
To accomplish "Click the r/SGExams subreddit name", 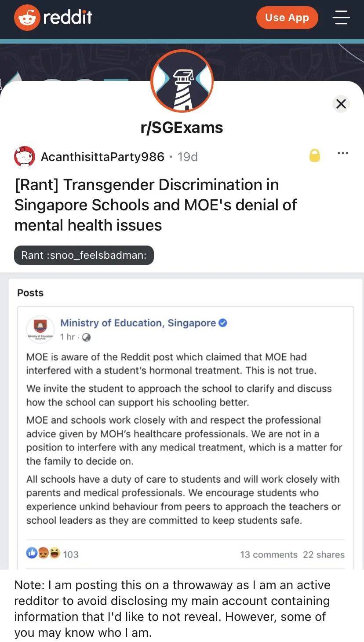I will coord(182,127).
